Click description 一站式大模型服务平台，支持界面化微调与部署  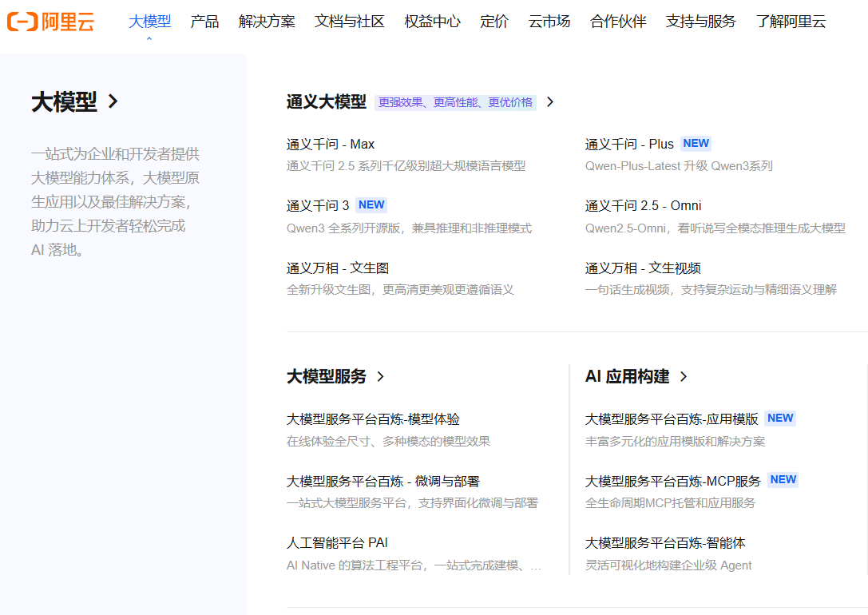pos(412,503)
